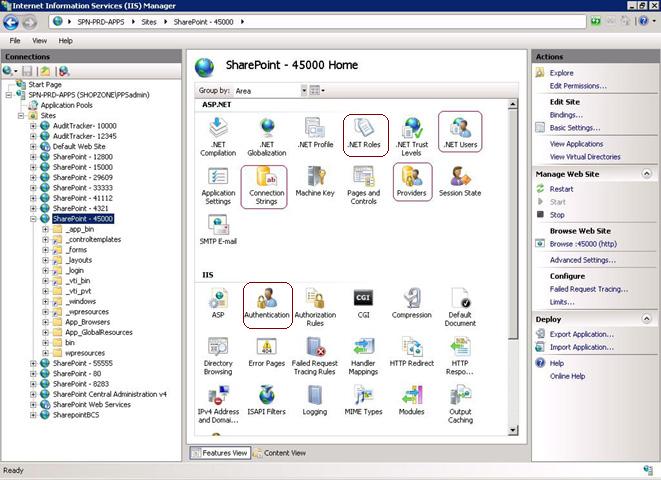Open the Compression feature
This screenshot has width=661, height=480.
[x=411, y=303]
